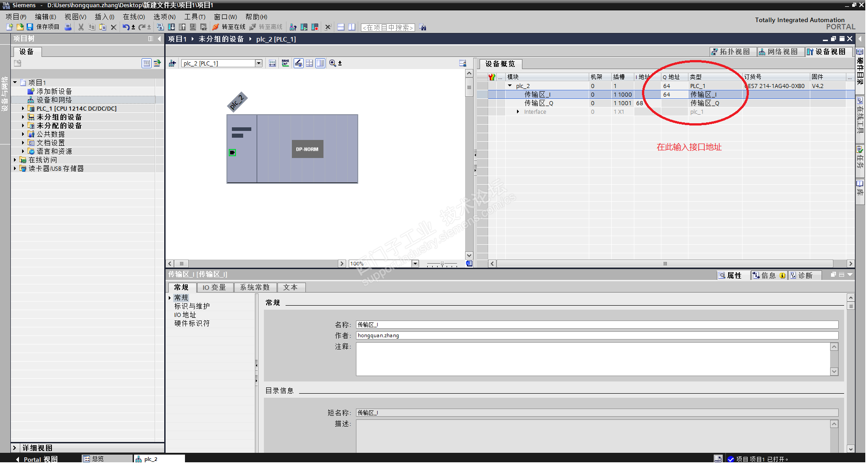868x465 pixels.
Task: Click the download to device icon
Action: pyautogui.click(x=171, y=27)
